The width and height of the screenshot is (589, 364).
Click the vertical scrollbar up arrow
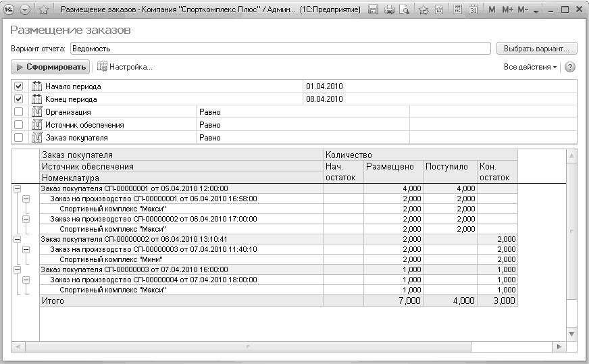coord(571,155)
